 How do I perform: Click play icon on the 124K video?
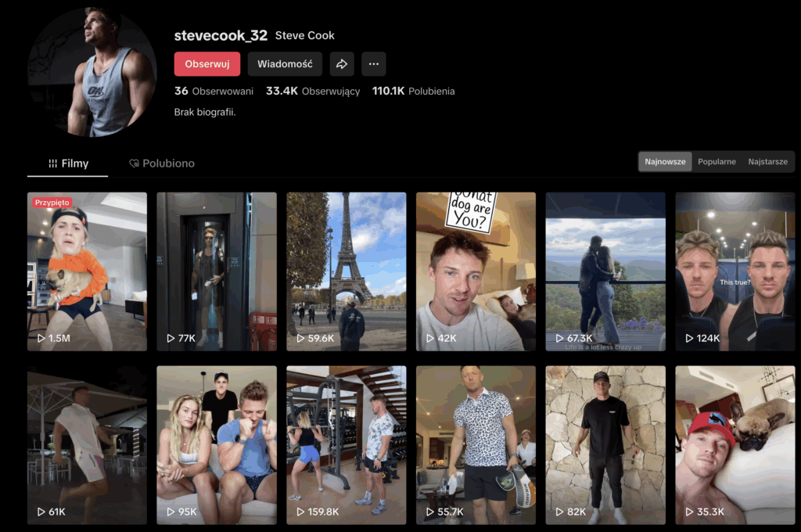tap(689, 339)
